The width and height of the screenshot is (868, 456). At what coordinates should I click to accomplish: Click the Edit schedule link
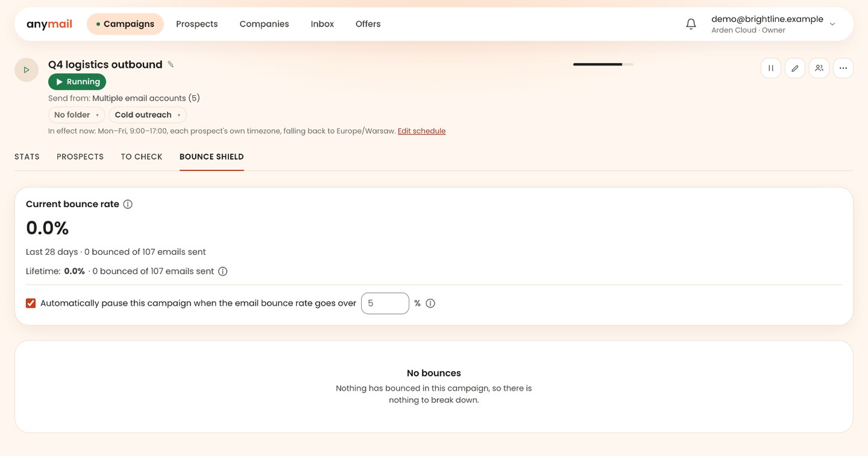(x=422, y=131)
